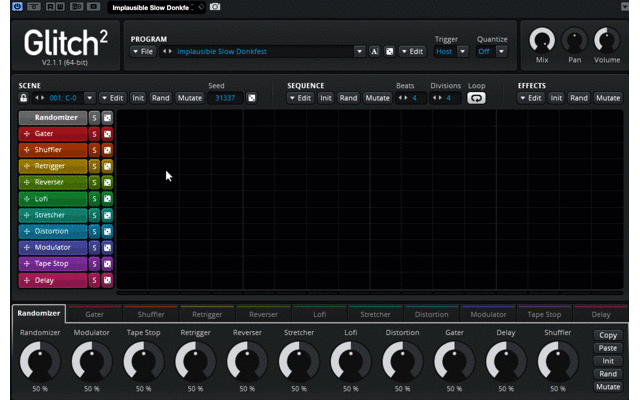Image resolution: width=640 pixels, height=400 pixels.
Task: Click the Modulator lane dice icon
Action: (107, 248)
